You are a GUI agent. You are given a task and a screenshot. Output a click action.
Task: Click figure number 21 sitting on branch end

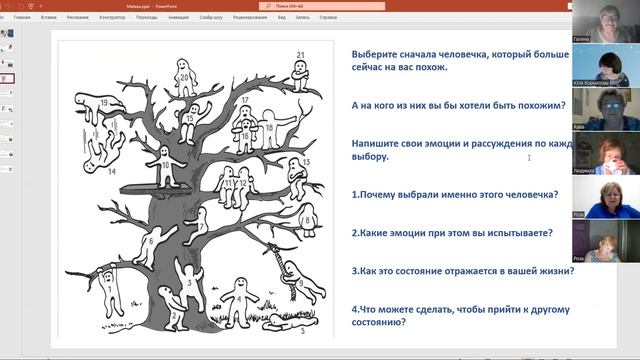tap(300, 76)
